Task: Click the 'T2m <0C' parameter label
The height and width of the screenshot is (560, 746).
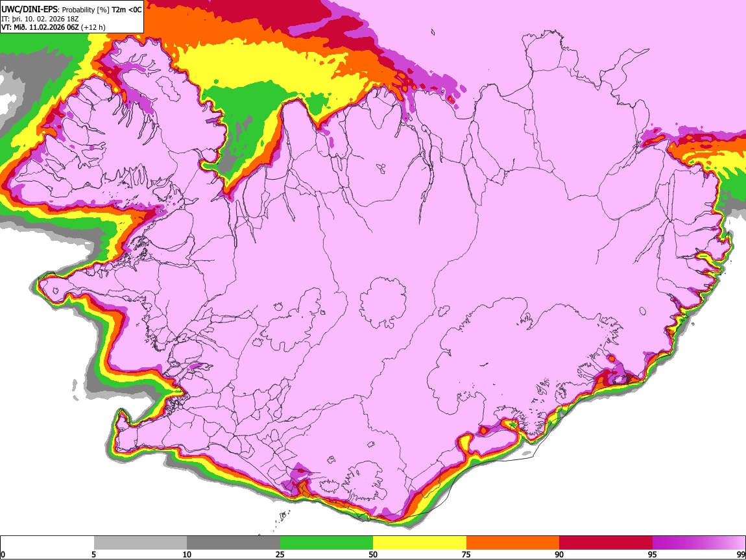Action: click(126, 10)
